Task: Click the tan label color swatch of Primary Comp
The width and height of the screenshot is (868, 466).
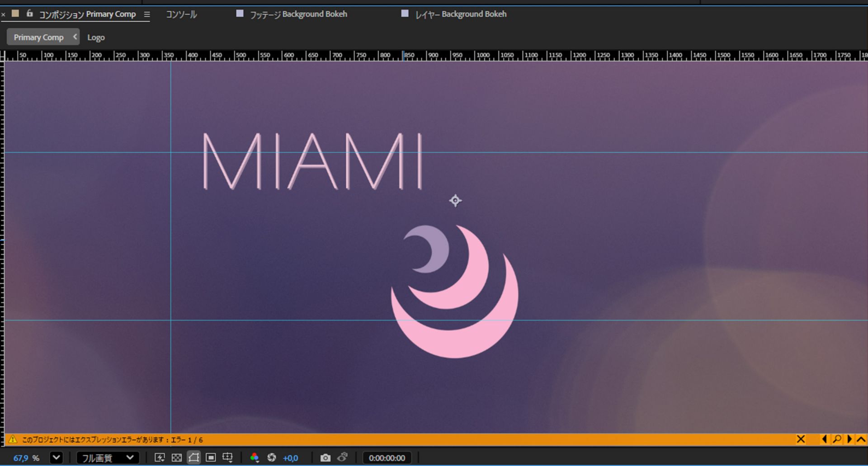Action: click(x=15, y=14)
